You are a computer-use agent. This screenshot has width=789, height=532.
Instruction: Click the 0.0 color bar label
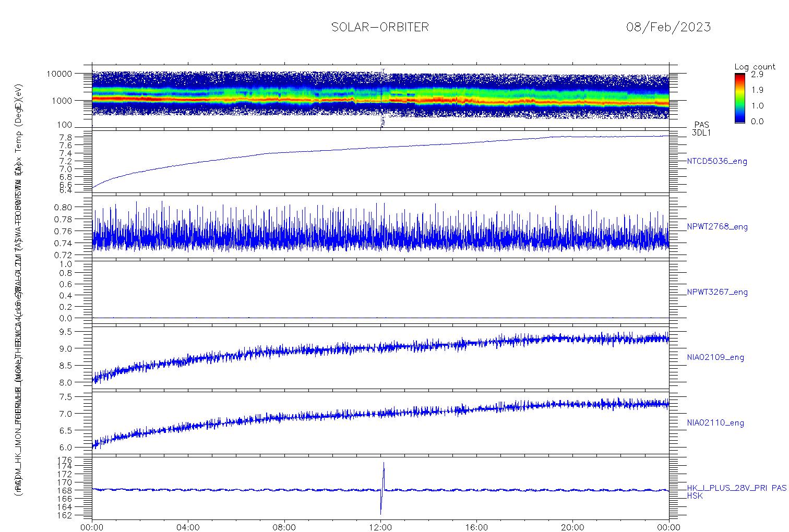757,121
